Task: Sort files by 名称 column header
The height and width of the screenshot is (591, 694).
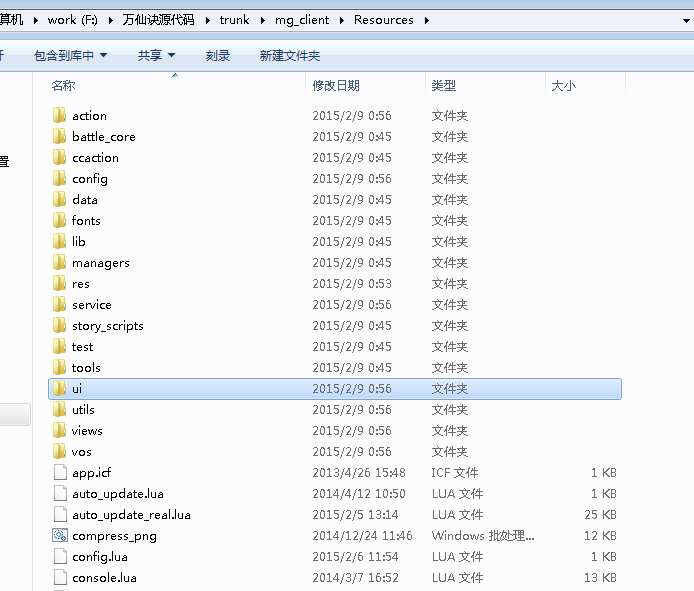Action: [63, 86]
